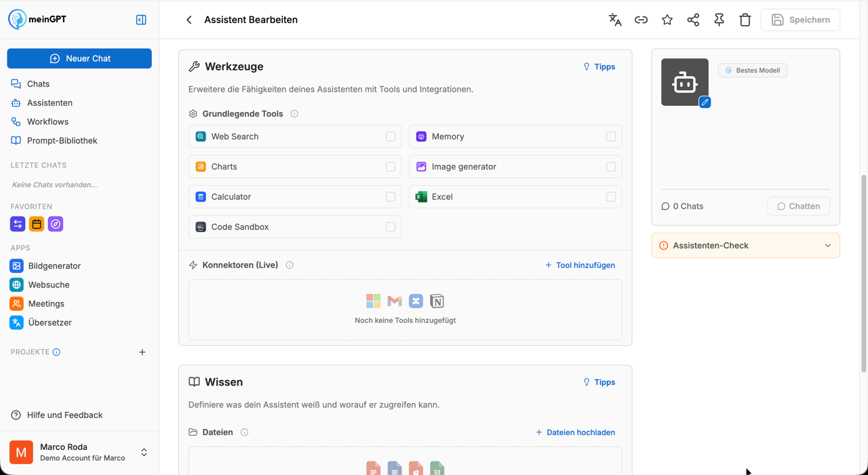Pin the assistant using pin icon
This screenshot has width=868, height=475.
(x=719, y=20)
